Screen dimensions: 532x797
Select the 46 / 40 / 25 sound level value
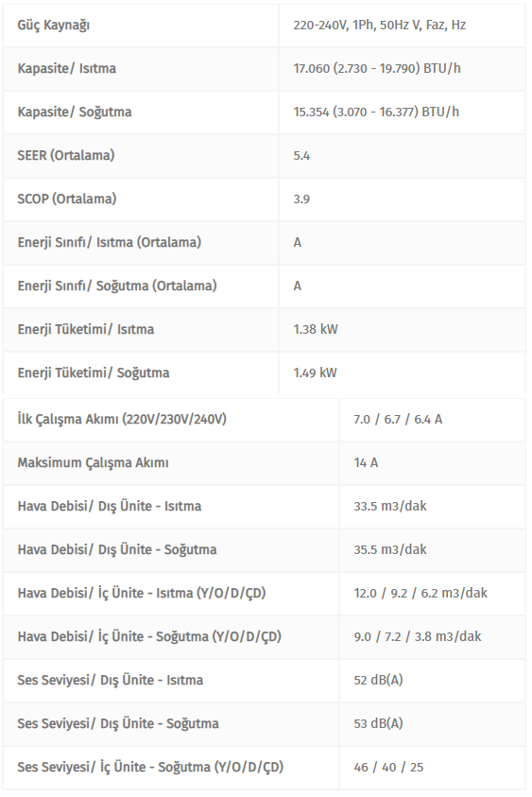(x=388, y=767)
